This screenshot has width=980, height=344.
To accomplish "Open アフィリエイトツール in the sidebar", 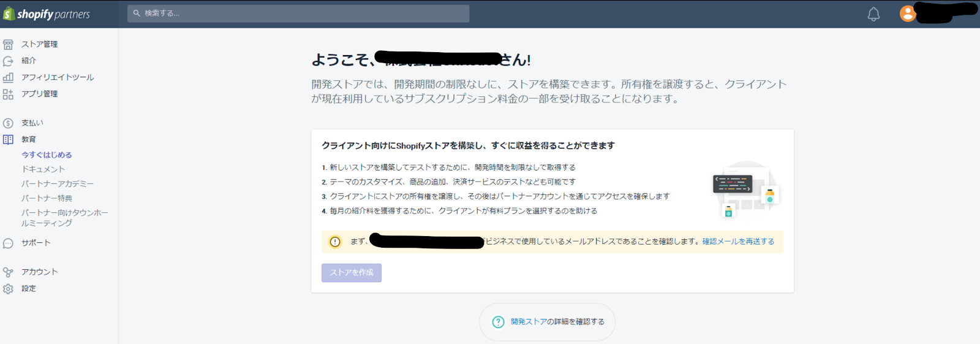I will [x=58, y=77].
